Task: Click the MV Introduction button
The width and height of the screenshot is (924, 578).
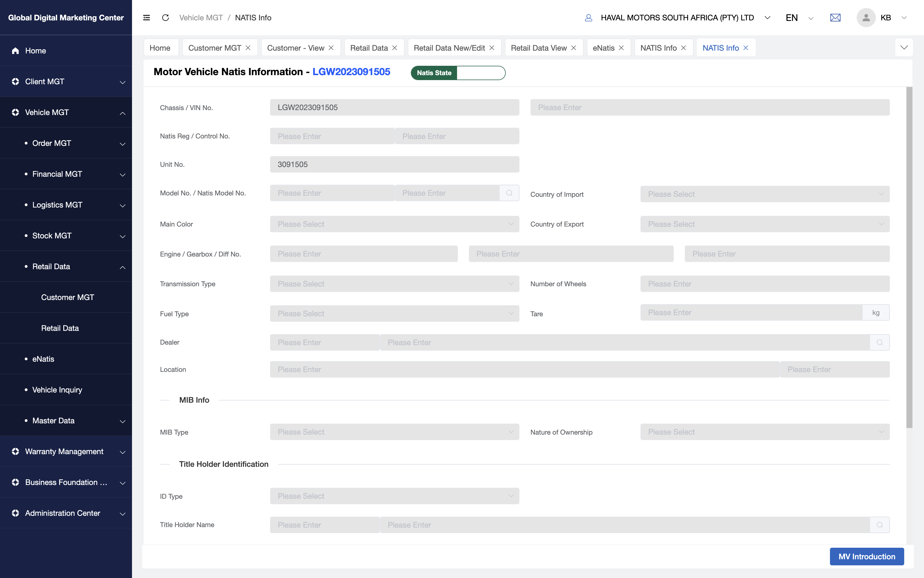Action: [867, 557]
